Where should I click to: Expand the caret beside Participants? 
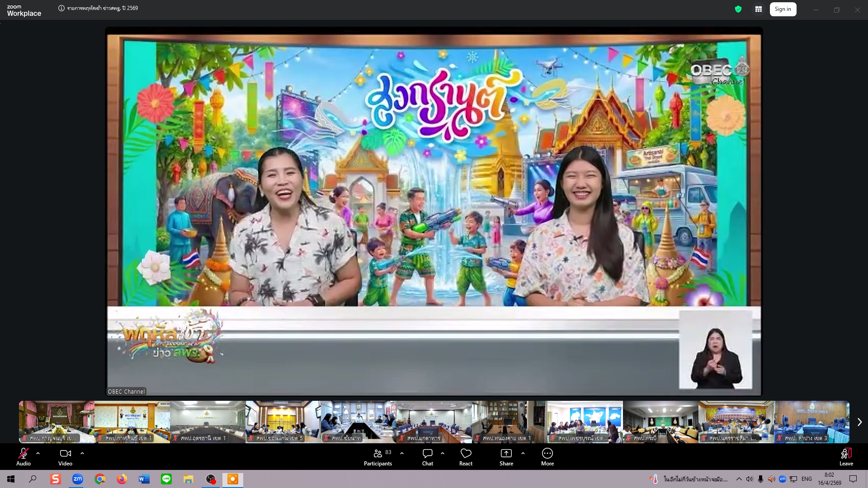click(402, 453)
